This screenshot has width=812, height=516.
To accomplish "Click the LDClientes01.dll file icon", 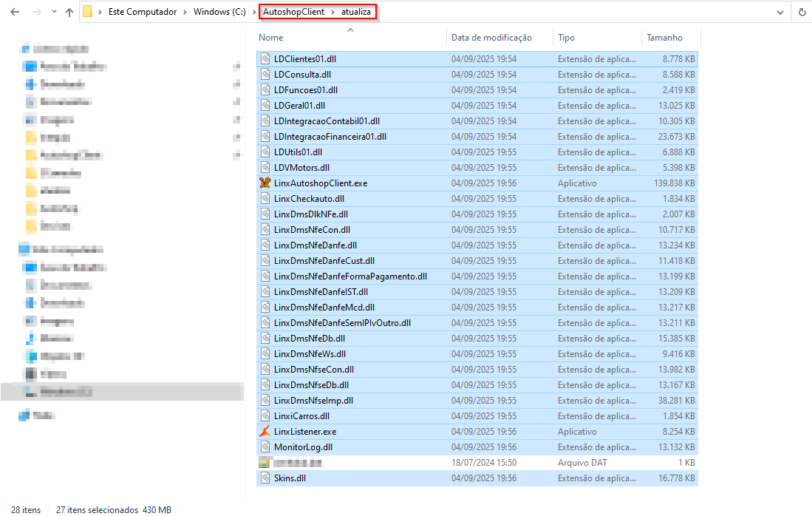I will [265, 58].
